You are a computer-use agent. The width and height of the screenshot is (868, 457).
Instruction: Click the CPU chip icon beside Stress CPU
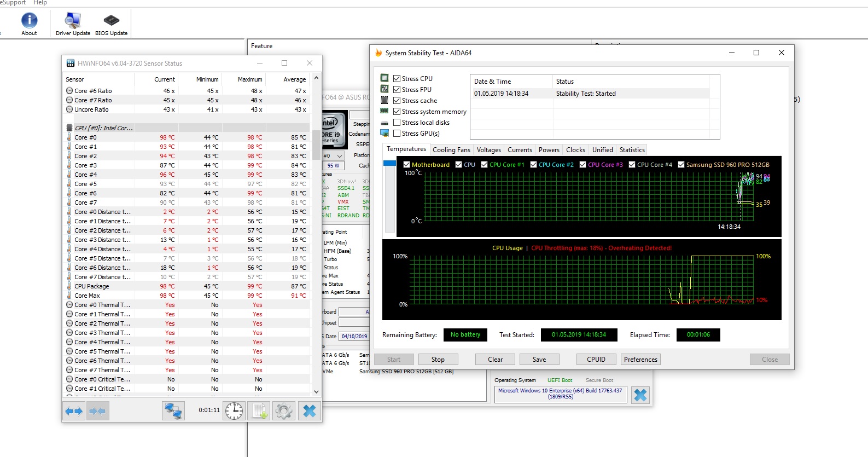385,78
